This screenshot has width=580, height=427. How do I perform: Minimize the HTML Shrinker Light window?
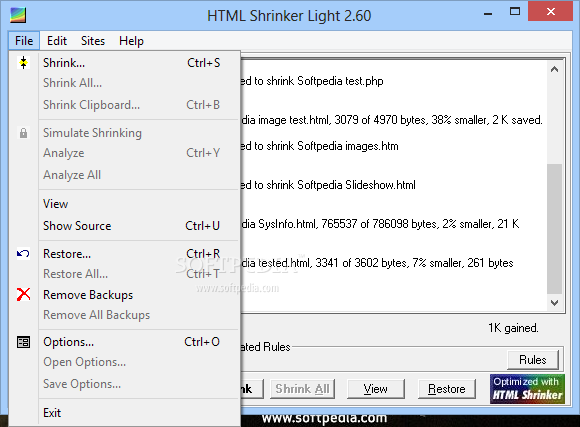click(x=488, y=14)
